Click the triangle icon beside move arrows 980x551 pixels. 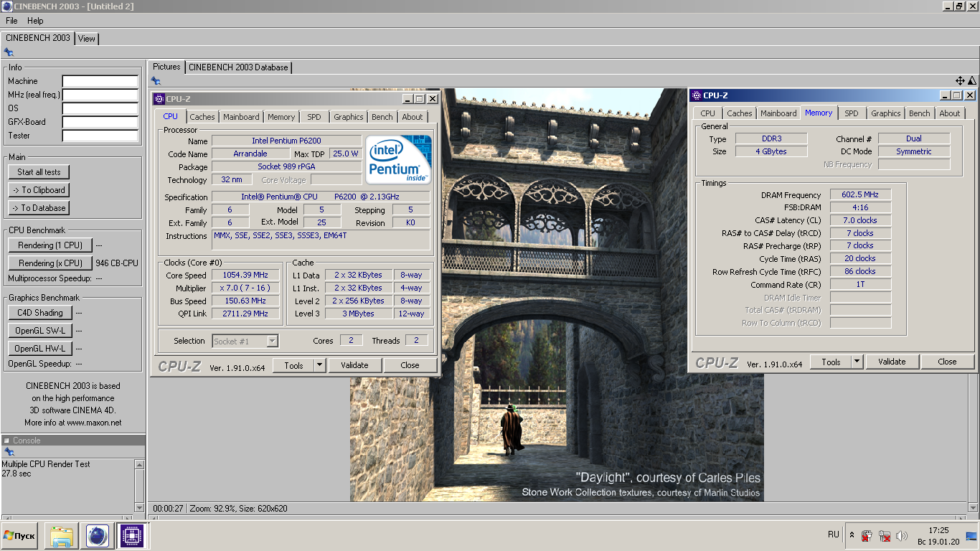click(972, 81)
